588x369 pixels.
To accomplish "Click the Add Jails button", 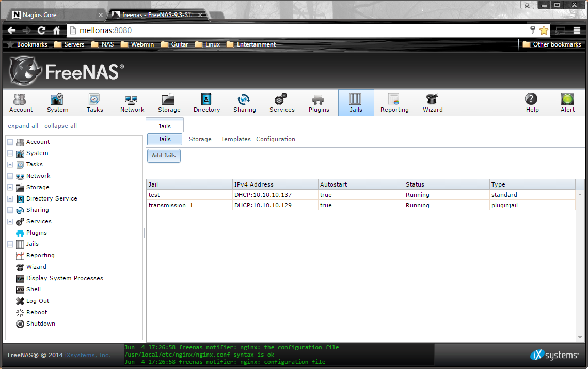I will pos(164,156).
